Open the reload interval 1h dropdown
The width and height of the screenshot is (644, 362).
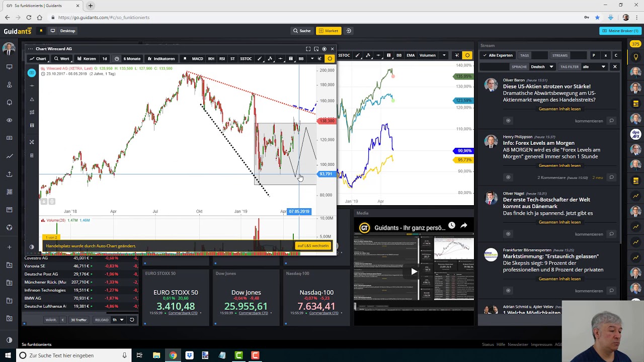point(118,320)
